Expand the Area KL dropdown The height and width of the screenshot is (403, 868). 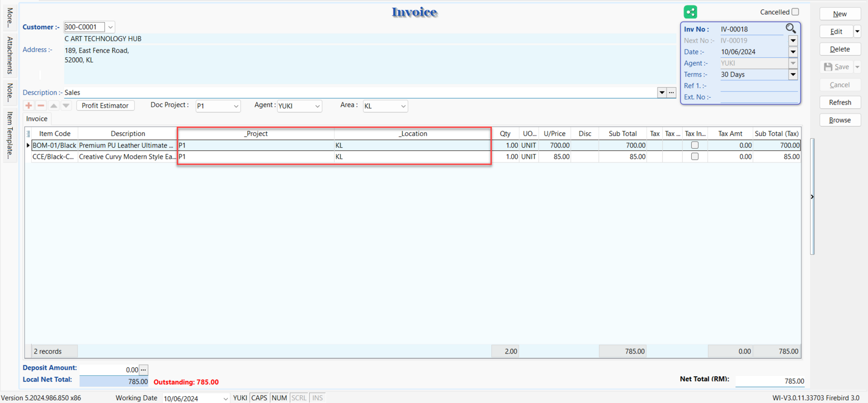(403, 106)
